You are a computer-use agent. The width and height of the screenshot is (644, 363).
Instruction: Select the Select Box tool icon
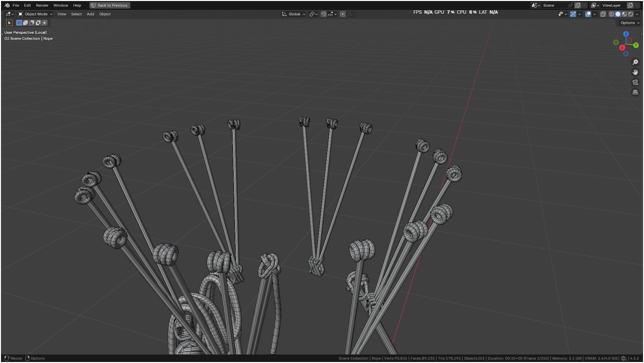click(9, 23)
